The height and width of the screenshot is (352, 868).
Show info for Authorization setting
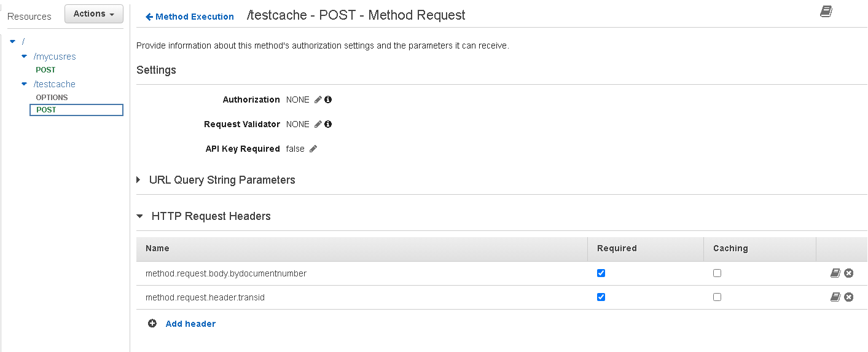click(328, 100)
